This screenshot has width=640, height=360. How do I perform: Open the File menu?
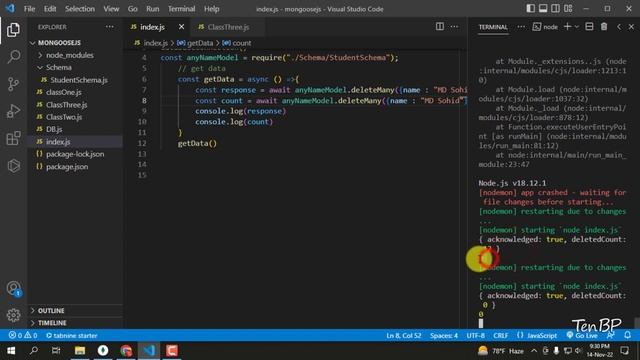click(x=29, y=9)
